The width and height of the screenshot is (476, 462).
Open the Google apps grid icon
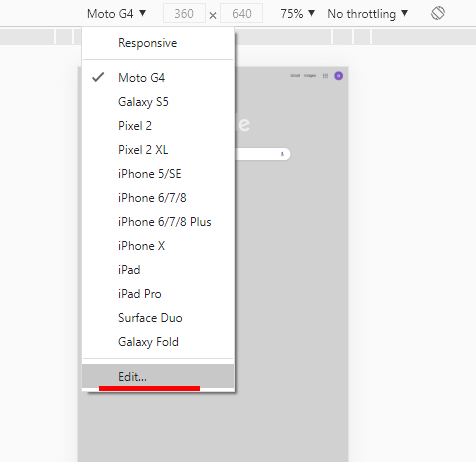325,76
